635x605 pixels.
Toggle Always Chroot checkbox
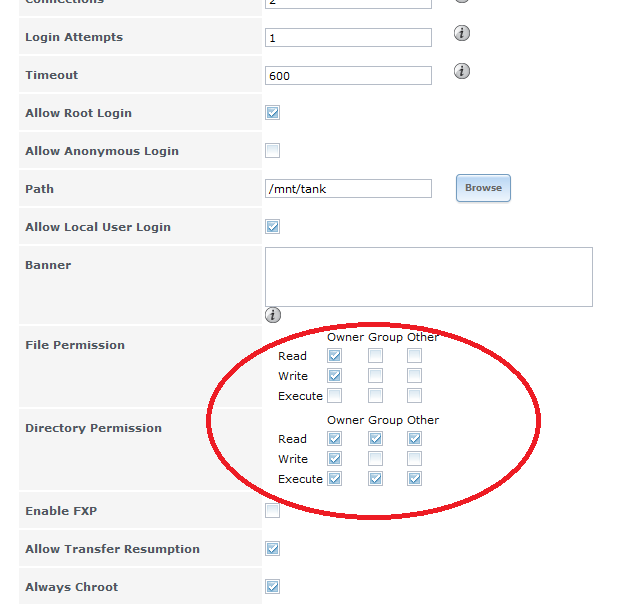tap(272, 587)
